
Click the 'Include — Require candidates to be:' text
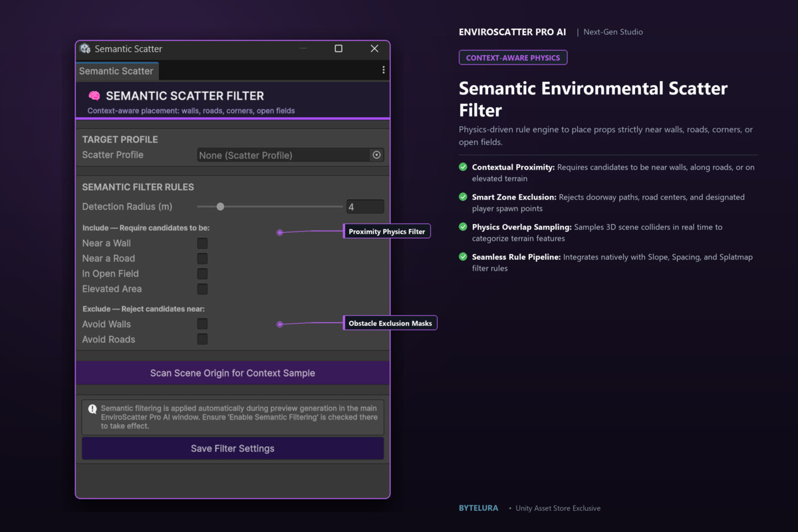(x=146, y=228)
